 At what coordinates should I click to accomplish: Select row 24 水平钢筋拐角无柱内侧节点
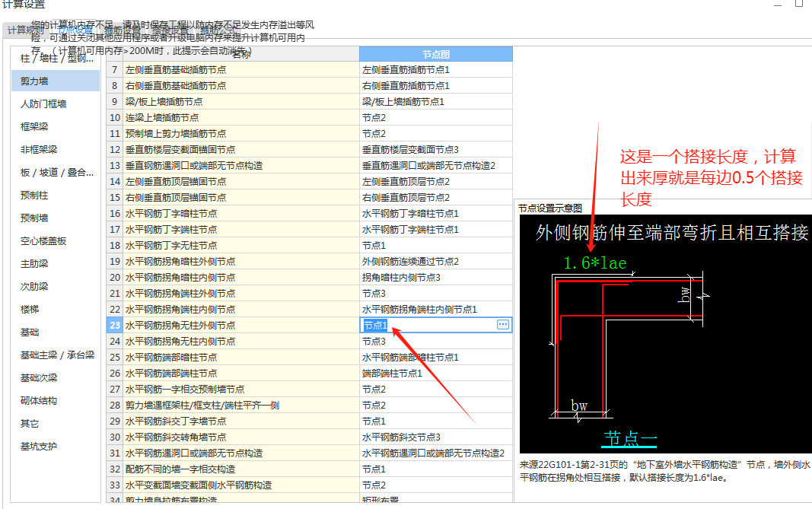[x=240, y=341]
